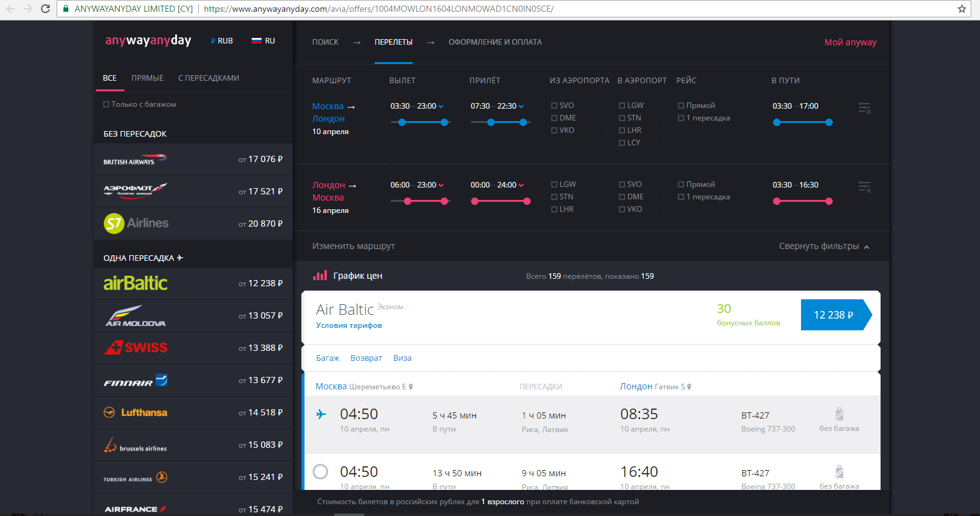Click the browser address bar URL
Viewport: 980px width, 516px height.
click(378, 9)
